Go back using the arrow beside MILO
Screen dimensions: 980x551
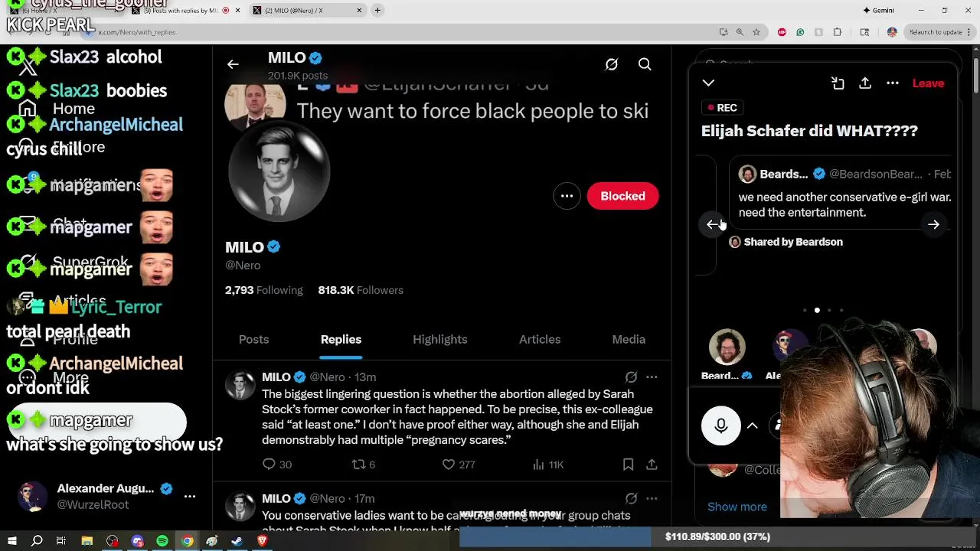point(233,65)
